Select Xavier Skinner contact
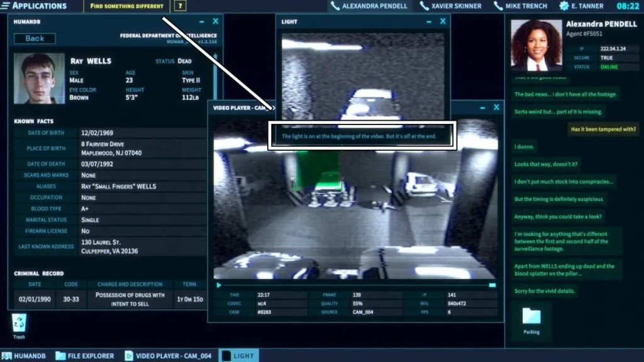The image size is (644, 362). coord(451,6)
